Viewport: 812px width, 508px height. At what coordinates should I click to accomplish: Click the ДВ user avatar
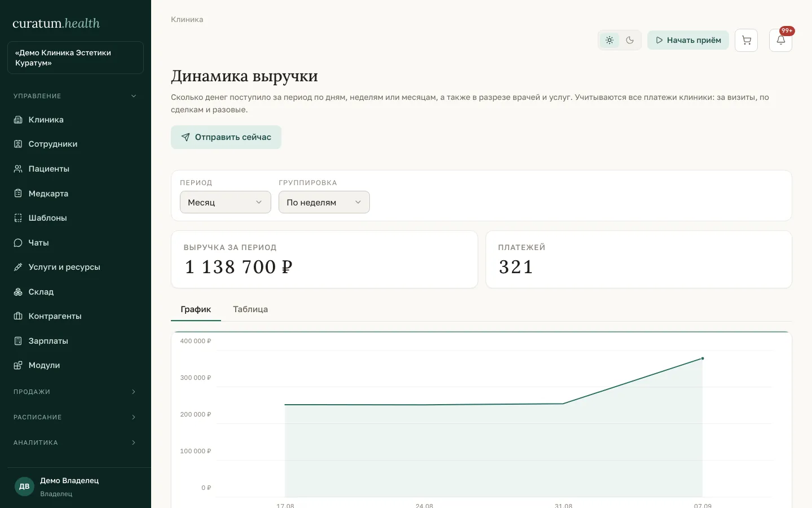point(24,487)
